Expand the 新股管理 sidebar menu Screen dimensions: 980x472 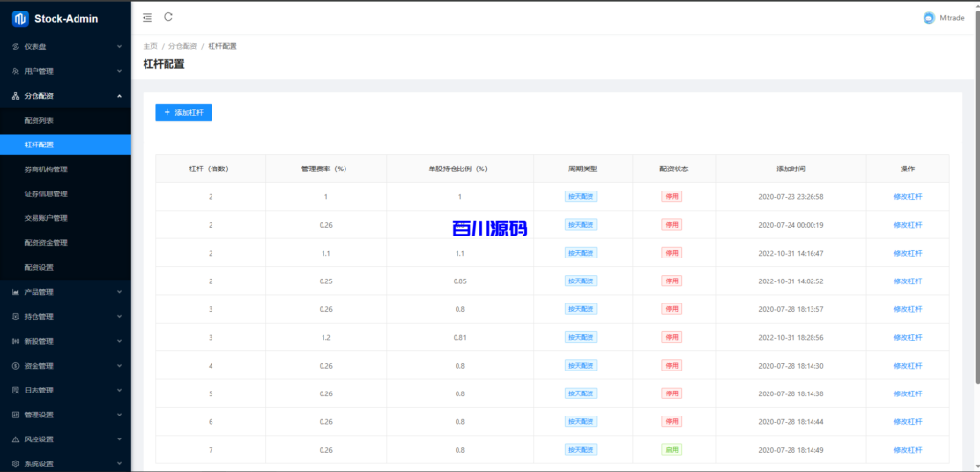click(x=119, y=341)
